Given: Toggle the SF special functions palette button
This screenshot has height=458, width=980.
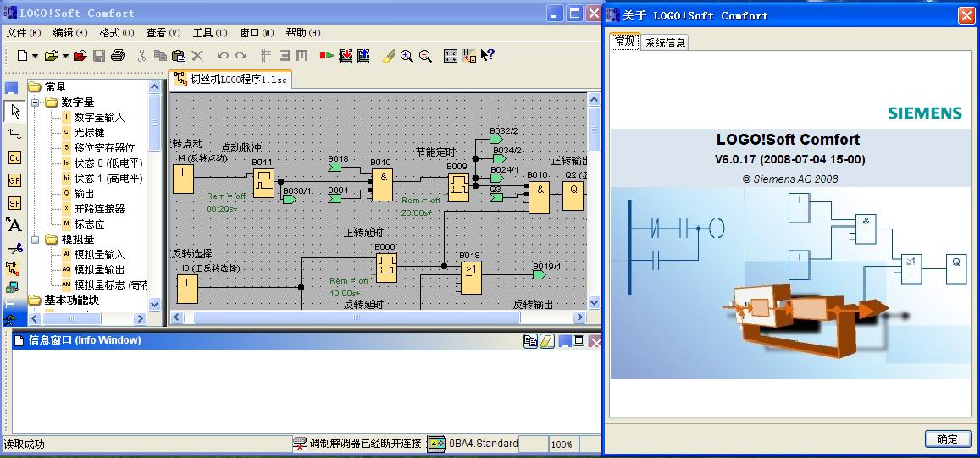Looking at the screenshot, I should pos(14,203).
